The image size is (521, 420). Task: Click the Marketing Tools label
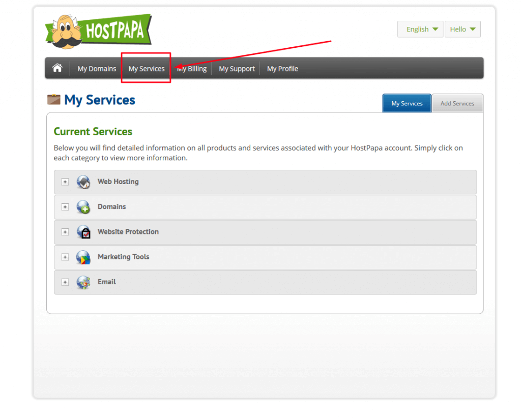click(x=123, y=257)
